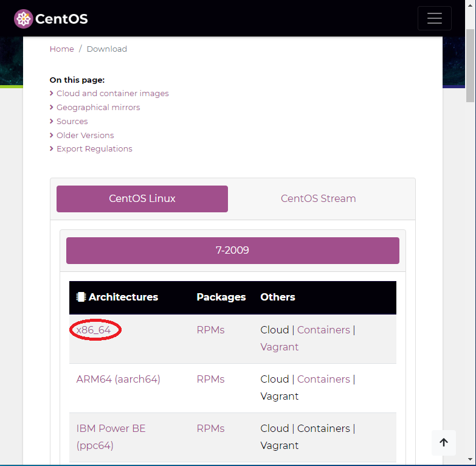Click the scrollbar up arrow
The width and height of the screenshot is (476, 466).
coord(471,5)
